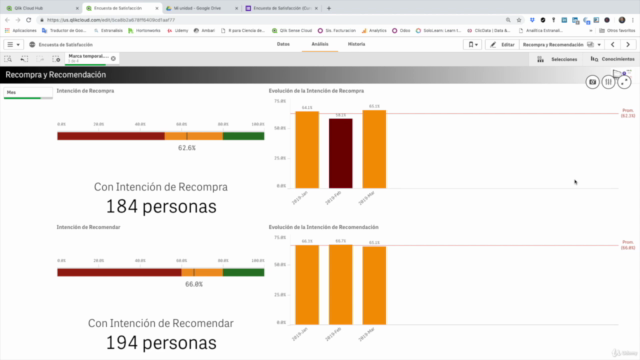Open the Marca temporal selection chip
Screen dimensions: 640x360
(x=88, y=58)
